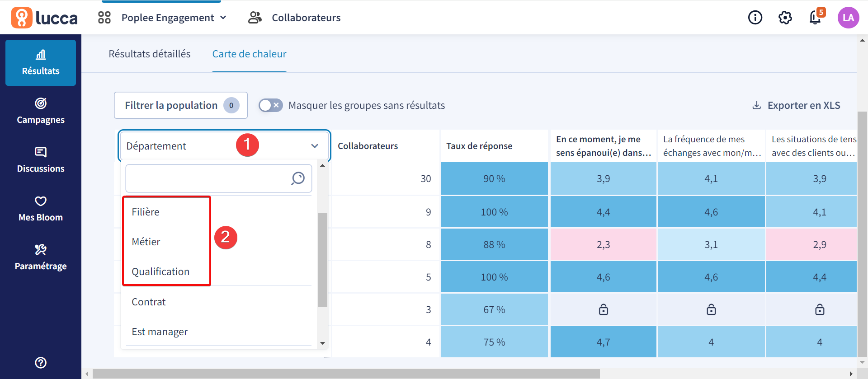868x379 pixels.
Task: Select Filière in the dropdown list
Action: click(146, 212)
